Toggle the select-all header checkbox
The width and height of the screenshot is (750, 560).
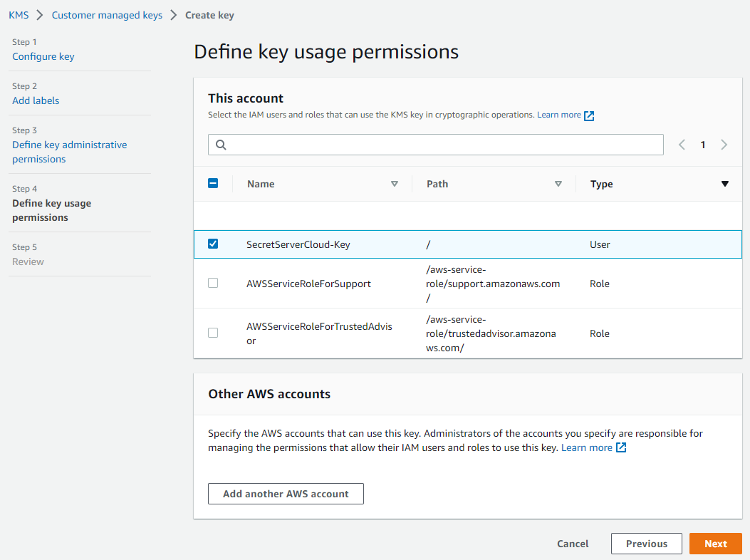pyautogui.click(x=213, y=183)
